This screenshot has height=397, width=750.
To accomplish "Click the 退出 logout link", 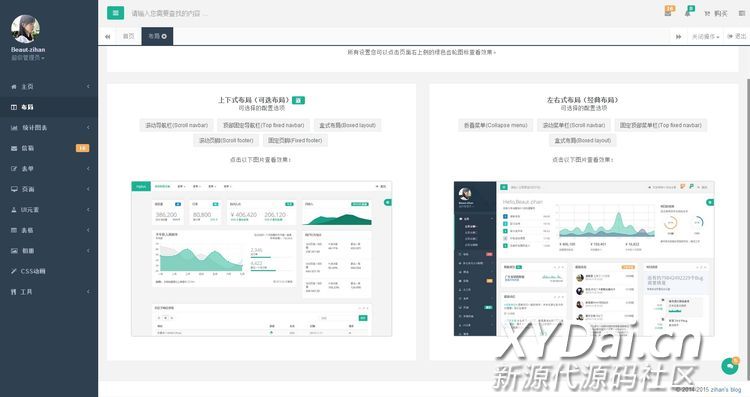I will pos(737,36).
